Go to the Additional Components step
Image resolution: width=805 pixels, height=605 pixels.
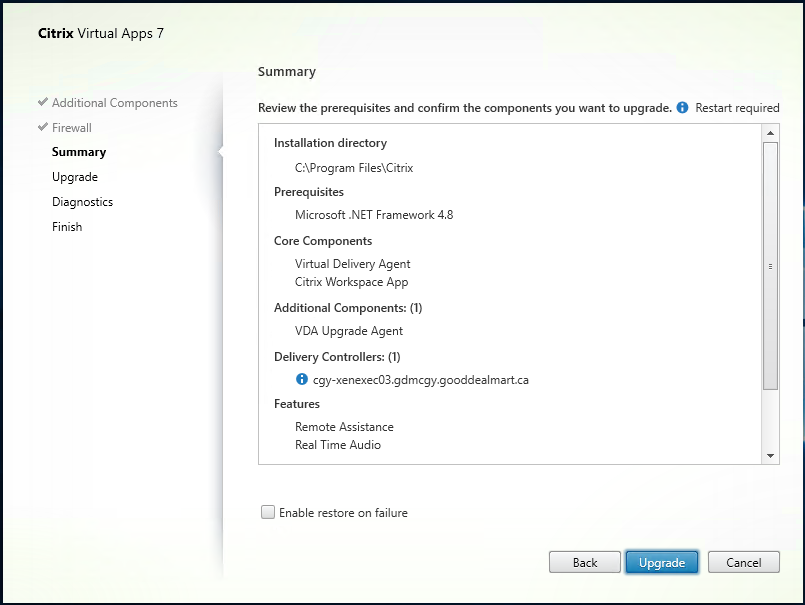(114, 103)
